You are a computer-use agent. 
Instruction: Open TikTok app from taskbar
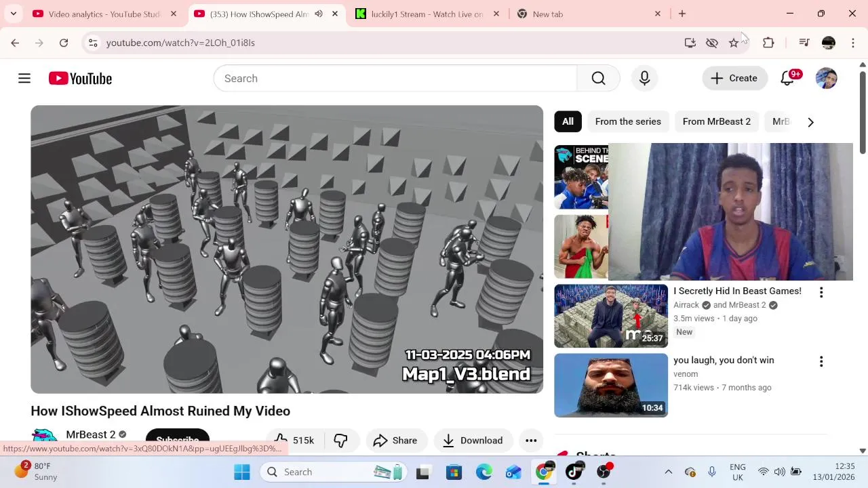coord(574,472)
